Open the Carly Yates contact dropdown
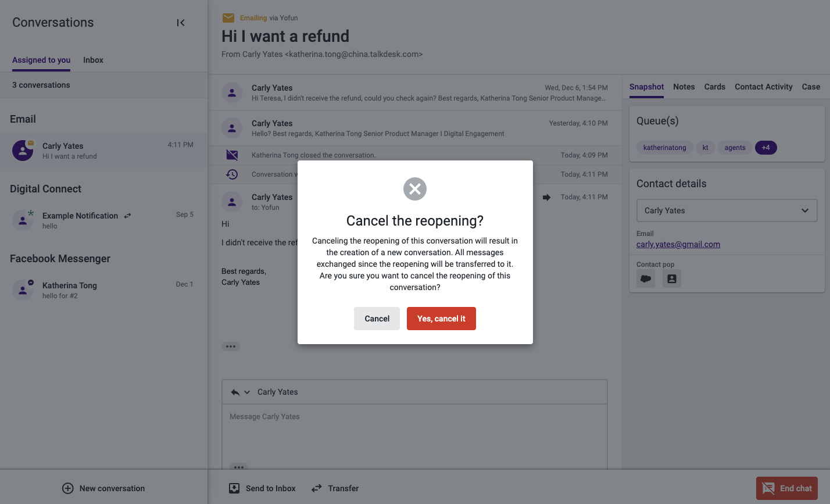Viewport: 830px width, 504px height. coord(727,210)
